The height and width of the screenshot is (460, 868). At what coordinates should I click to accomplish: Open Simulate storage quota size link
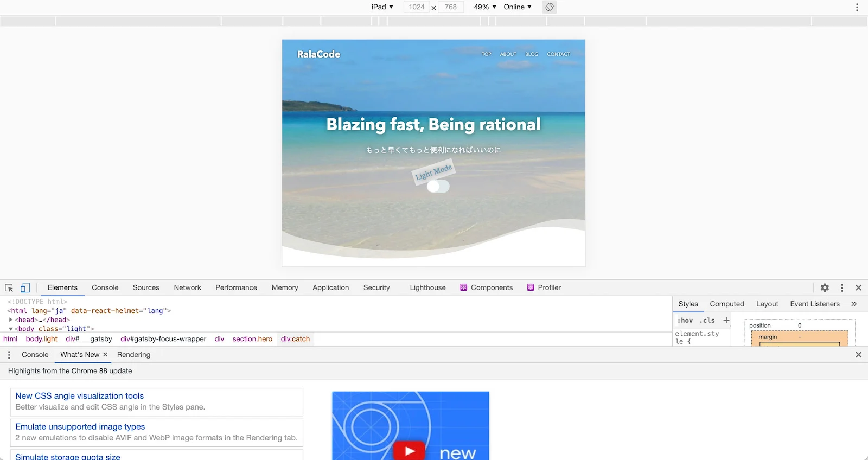pyautogui.click(x=68, y=457)
